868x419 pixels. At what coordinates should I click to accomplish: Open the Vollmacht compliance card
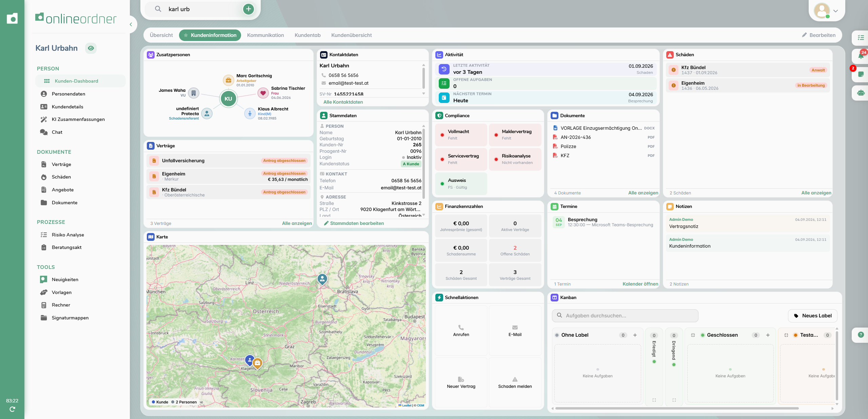[461, 134]
